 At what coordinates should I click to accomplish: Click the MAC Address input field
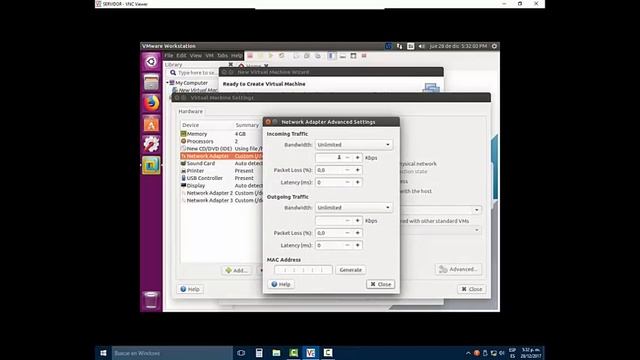pyautogui.click(x=303, y=270)
